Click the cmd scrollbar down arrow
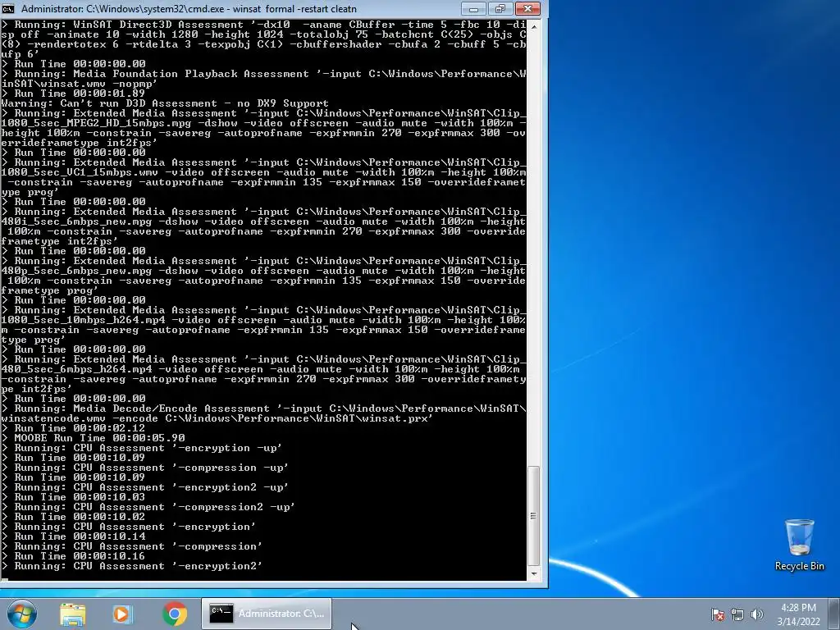 pyautogui.click(x=533, y=574)
